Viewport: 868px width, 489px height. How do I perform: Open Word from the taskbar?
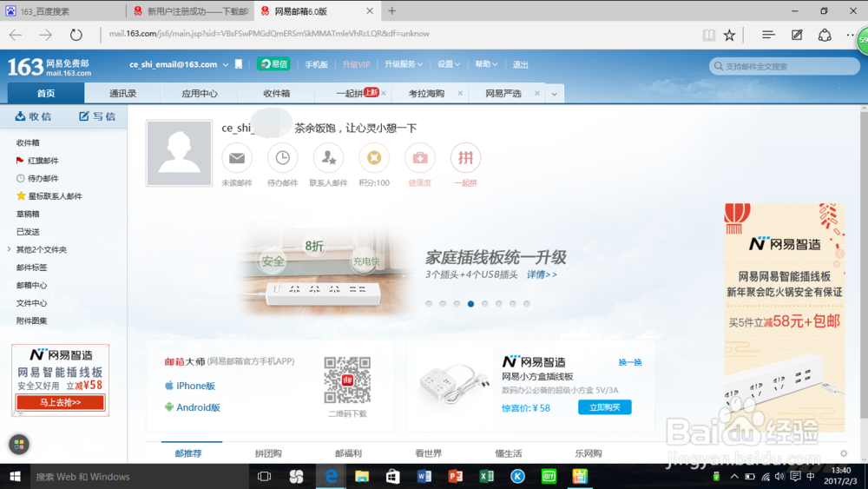pos(424,476)
